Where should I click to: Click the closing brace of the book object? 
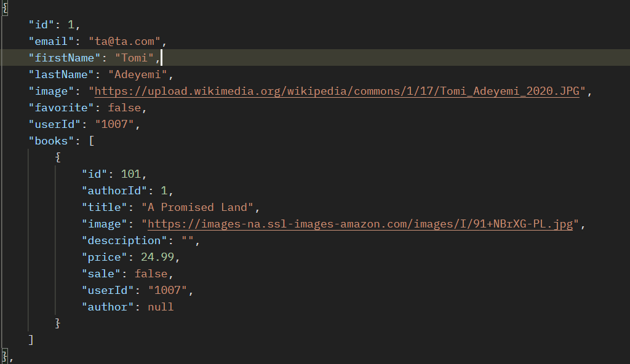click(58, 323)
